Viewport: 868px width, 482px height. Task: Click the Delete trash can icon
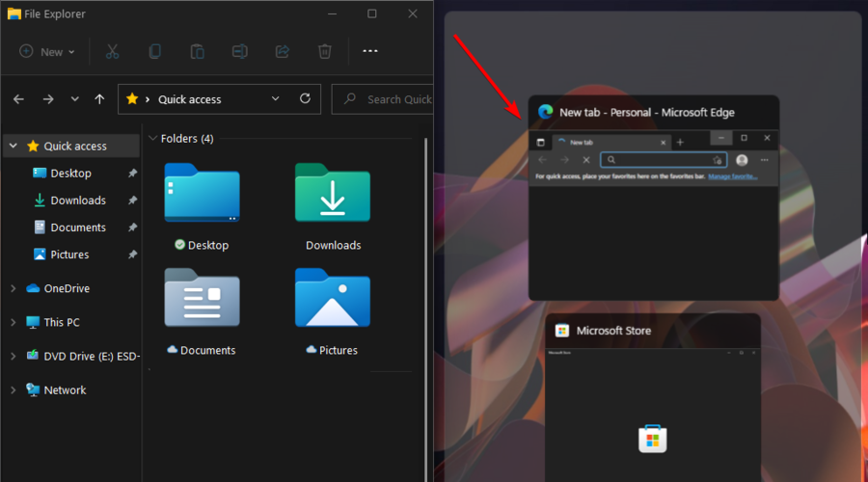point(325,51)
